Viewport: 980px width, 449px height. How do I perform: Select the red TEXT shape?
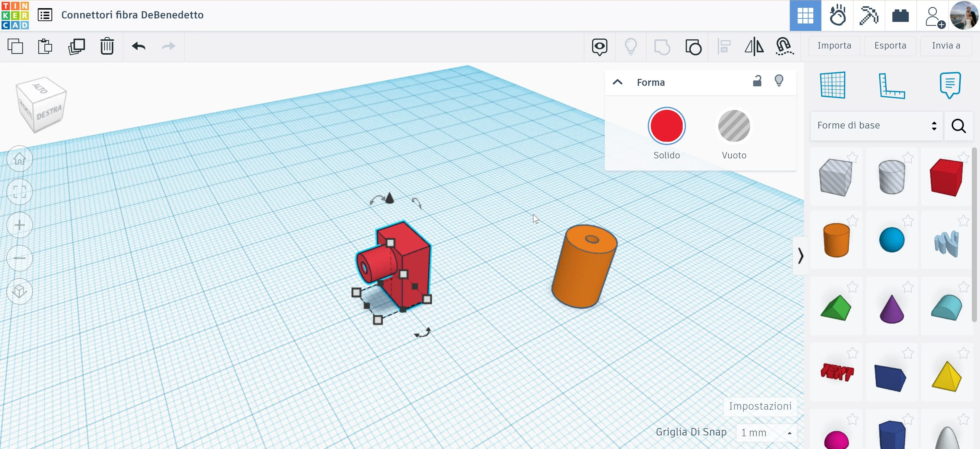[837, 372]
